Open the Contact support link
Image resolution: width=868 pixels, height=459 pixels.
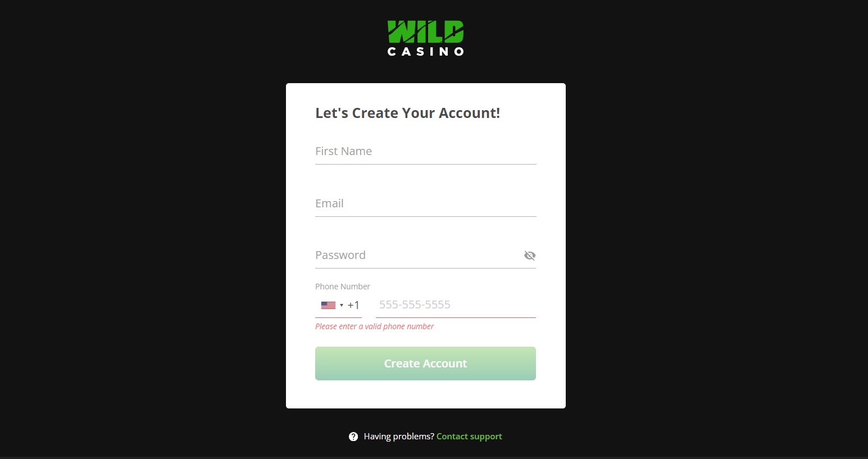[x=469, y=437]
